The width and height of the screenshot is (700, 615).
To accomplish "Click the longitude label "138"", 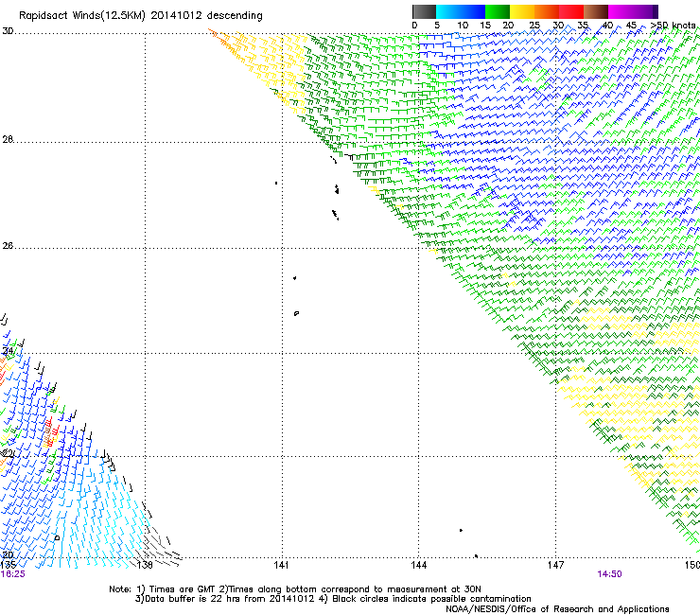I will pos(145,565).
